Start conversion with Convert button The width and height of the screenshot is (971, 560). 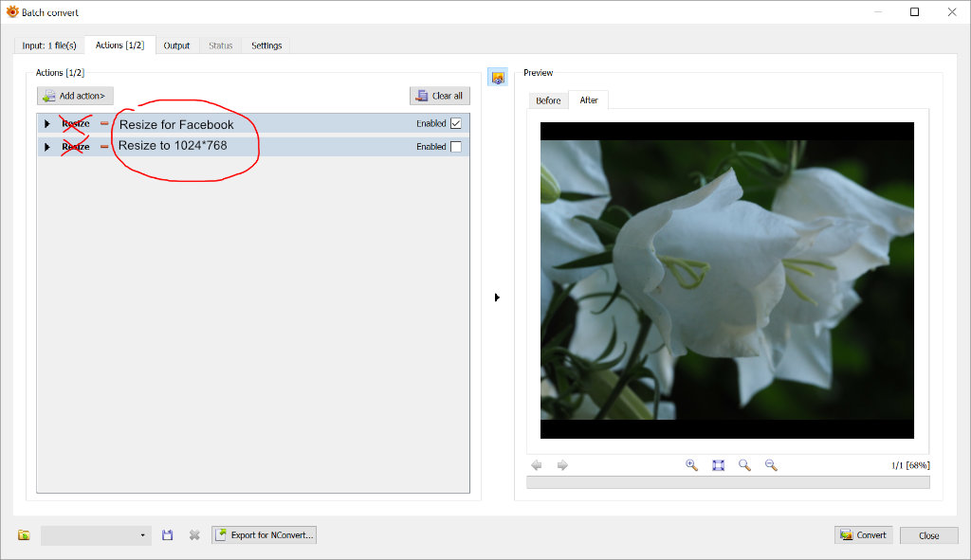pyautogui.click(x=864, y=535)
